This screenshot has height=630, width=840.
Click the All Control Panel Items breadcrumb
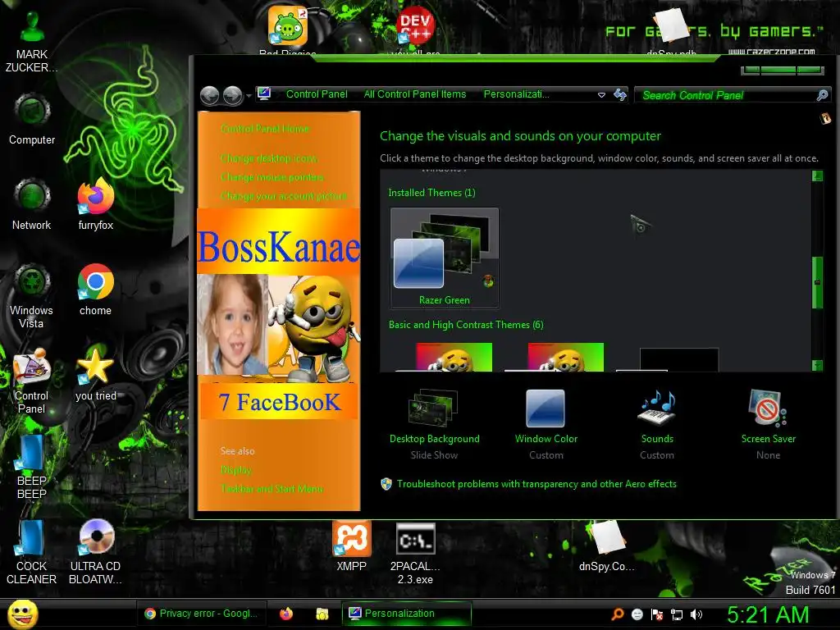415,94
